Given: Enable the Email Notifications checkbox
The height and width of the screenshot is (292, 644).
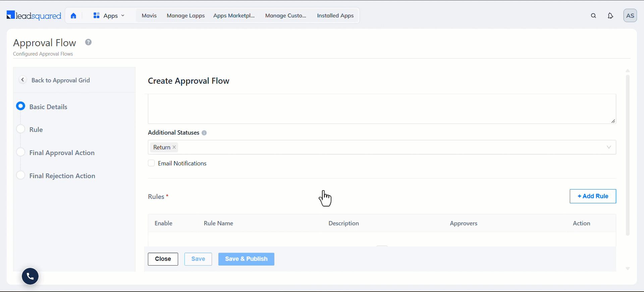Looking at the screenshot, I should [x=151, y=163].
